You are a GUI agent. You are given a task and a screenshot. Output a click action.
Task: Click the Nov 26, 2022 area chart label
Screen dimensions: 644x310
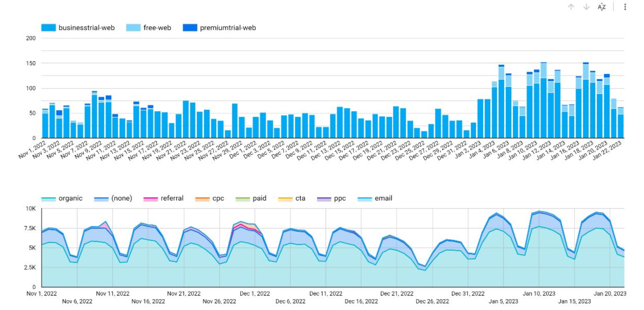[x=219, y=301]
